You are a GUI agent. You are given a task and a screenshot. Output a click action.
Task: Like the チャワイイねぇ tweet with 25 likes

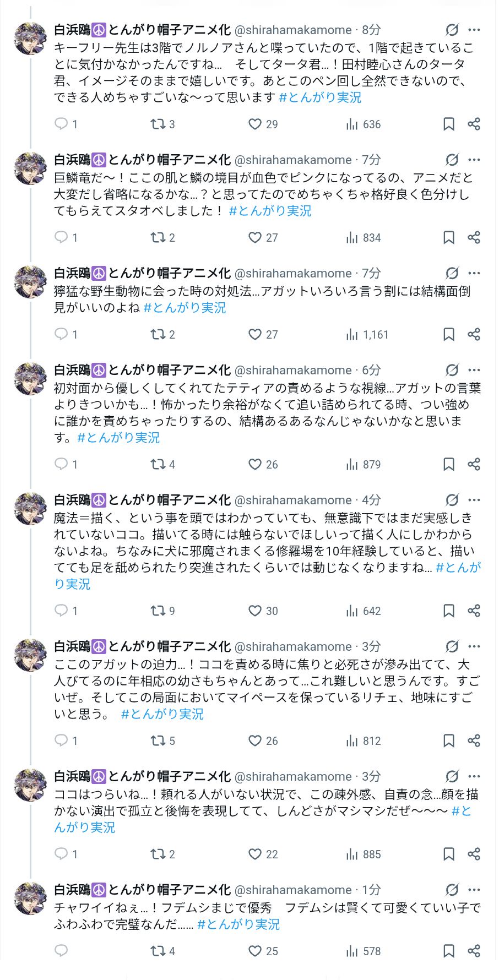click(254, 951)
